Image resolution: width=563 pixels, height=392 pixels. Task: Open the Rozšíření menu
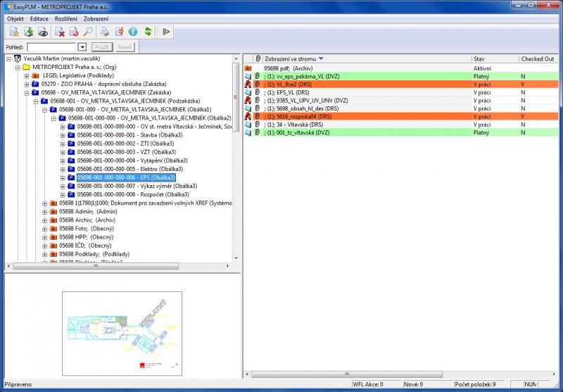coord(65,19)
